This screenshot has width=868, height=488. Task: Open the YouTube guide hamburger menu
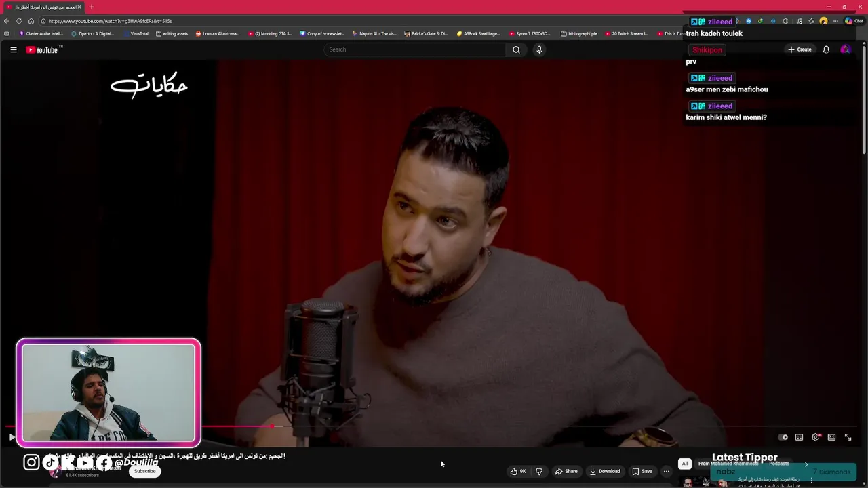click(x=13, y=49)
